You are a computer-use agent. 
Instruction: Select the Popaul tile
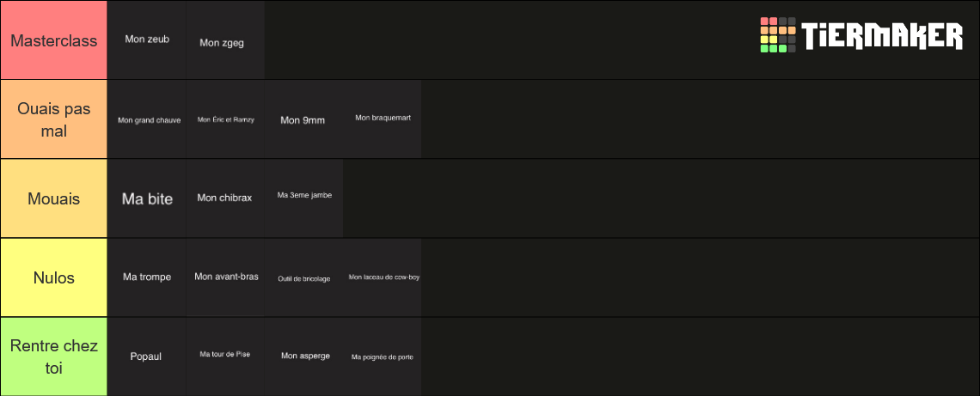tap(147, 356)
